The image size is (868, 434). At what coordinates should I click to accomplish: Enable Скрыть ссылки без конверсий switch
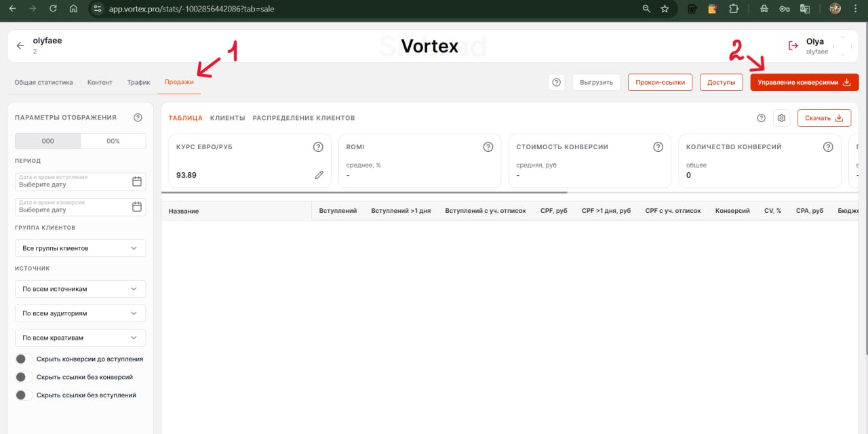[24, 377]
